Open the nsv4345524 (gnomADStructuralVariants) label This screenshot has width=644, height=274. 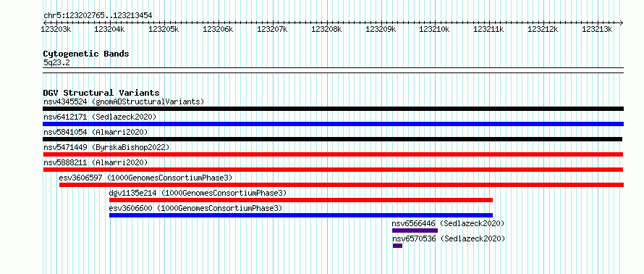(x=124, y=101)
